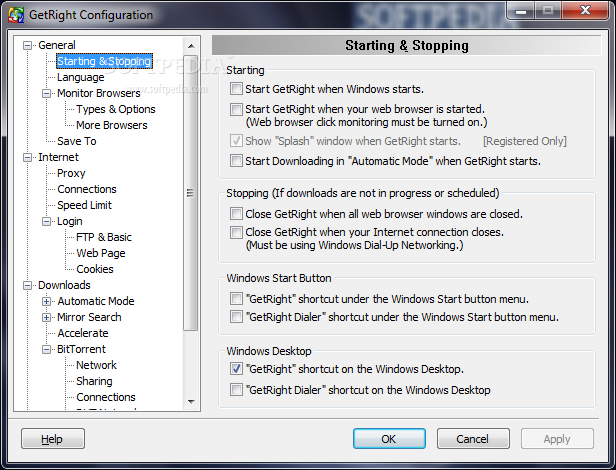Screen dimensions: 616x470
Task: Select the BitTorrent tree item
Action: (81, 349)
